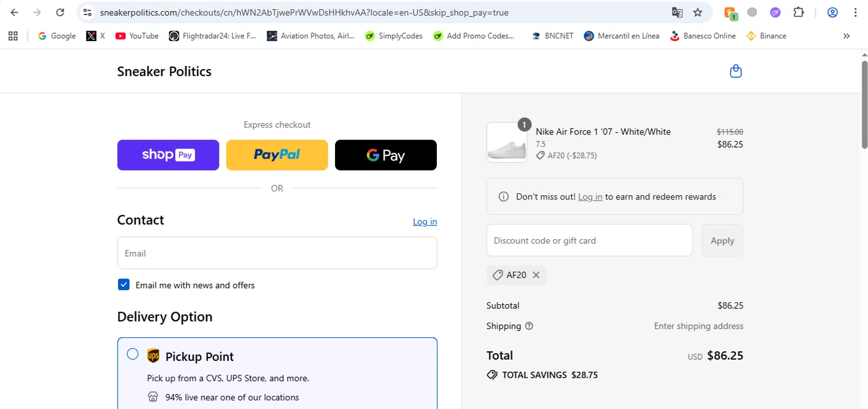Click 'Enter shipping address' text
This screenshot has width=868, height=409.
(698, 326)
